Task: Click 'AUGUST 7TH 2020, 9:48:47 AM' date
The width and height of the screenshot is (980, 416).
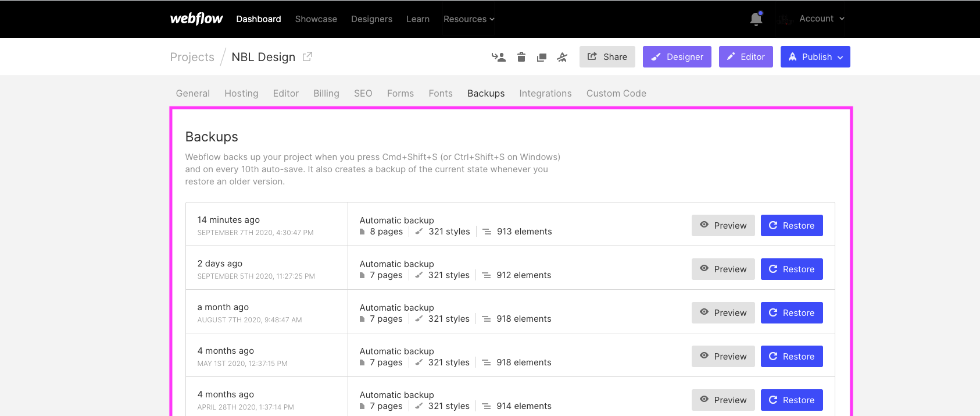Action: (x=250, y=320)
